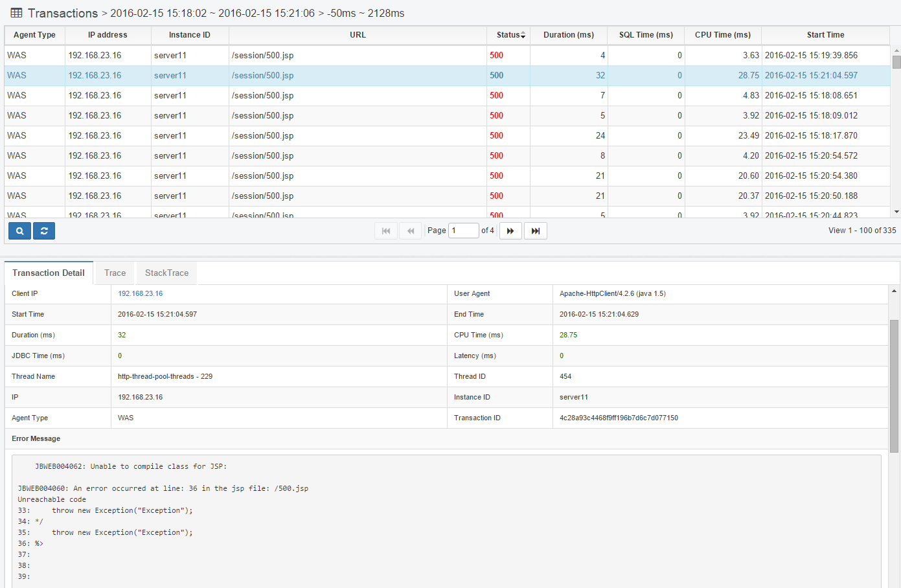The width and height of the screenshot is (901, 588).
Task: Switch to the StackTrace tab
Action: click(166, 273)
